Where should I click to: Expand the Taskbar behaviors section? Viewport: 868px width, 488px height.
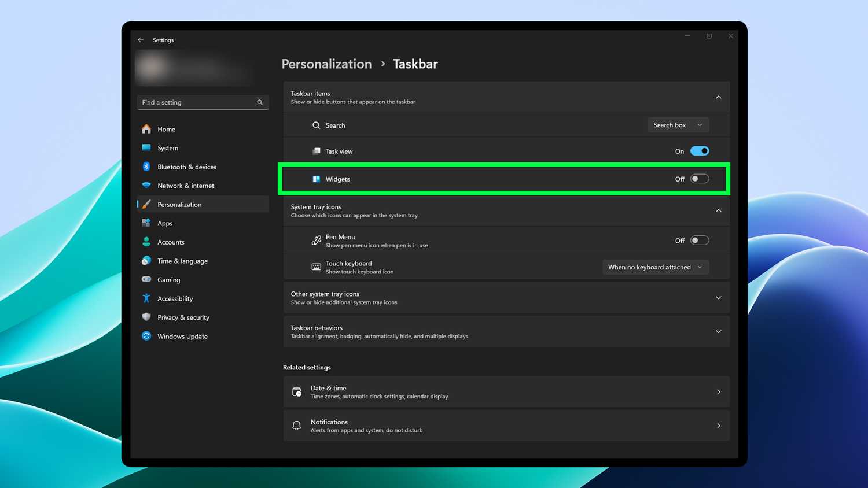click(718, 331)
